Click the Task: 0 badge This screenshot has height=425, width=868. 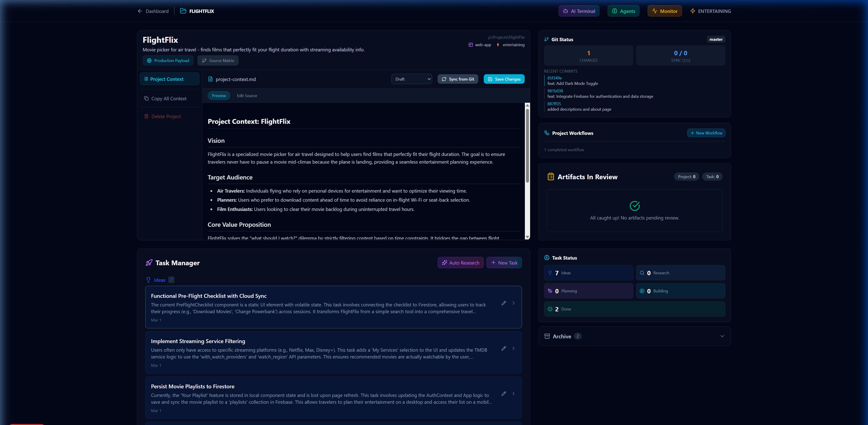[x=712, y=177]
